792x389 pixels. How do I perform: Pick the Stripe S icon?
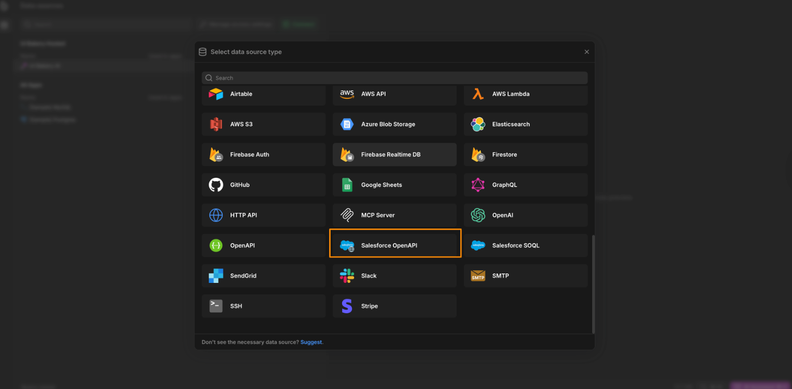coord(346,306)
